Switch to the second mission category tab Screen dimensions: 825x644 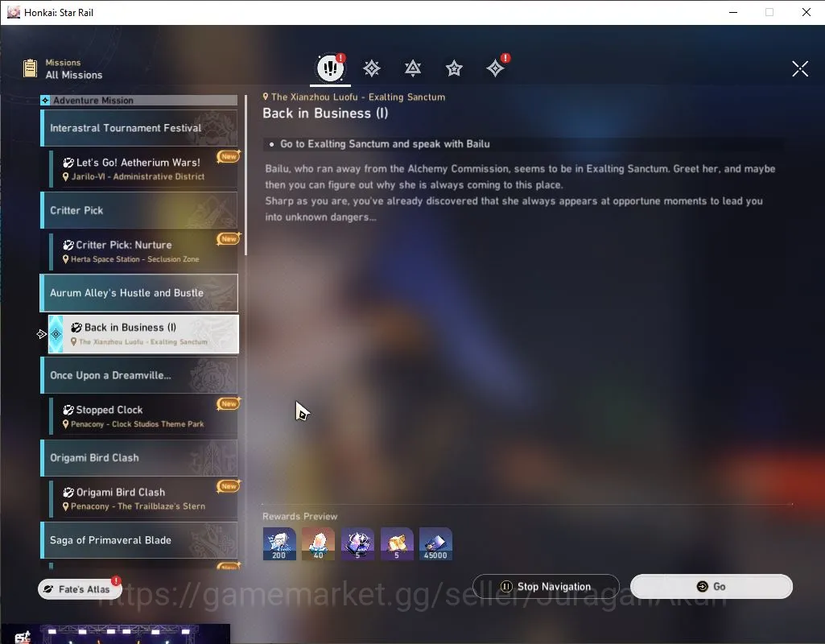(372, 68)
